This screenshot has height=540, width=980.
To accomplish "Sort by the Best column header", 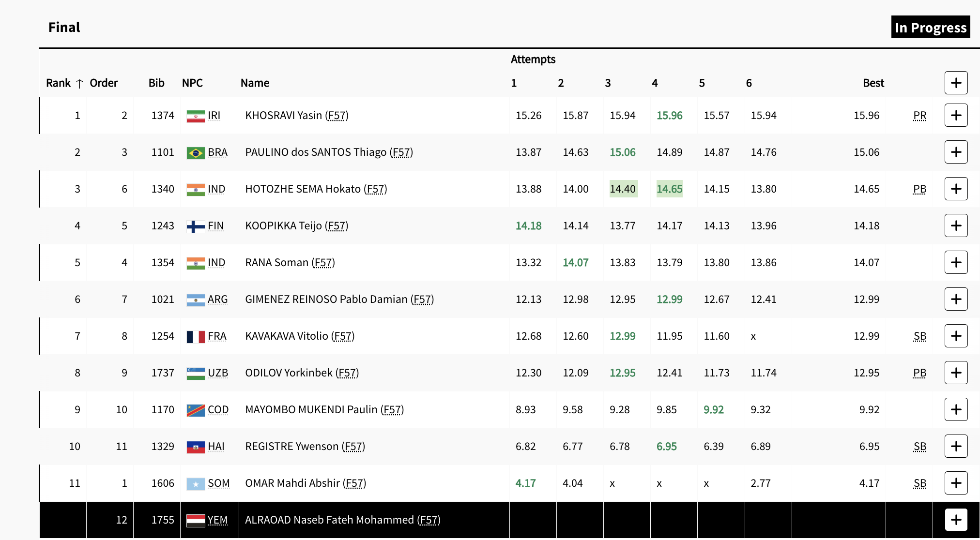I will click(x=873, y=83).
